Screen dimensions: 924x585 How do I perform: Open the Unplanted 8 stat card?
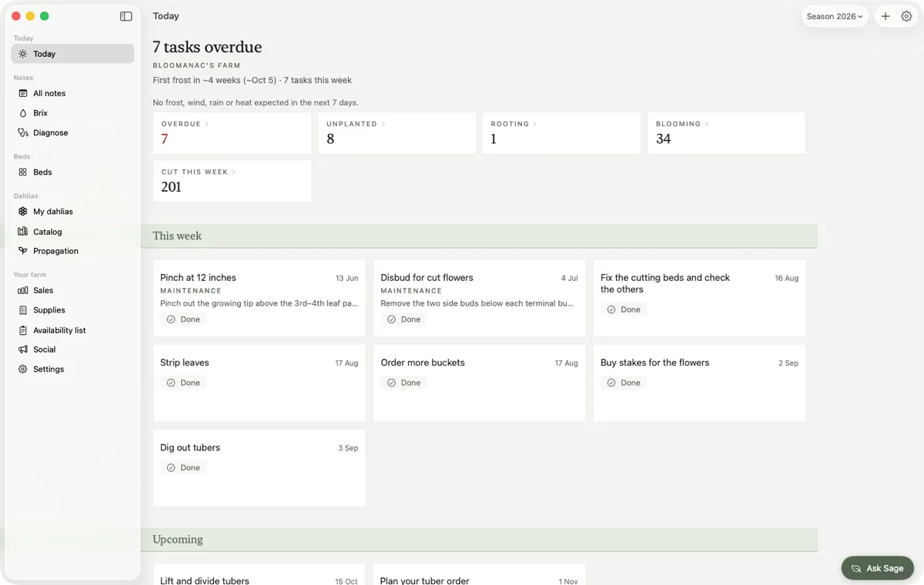click(397, 133)
